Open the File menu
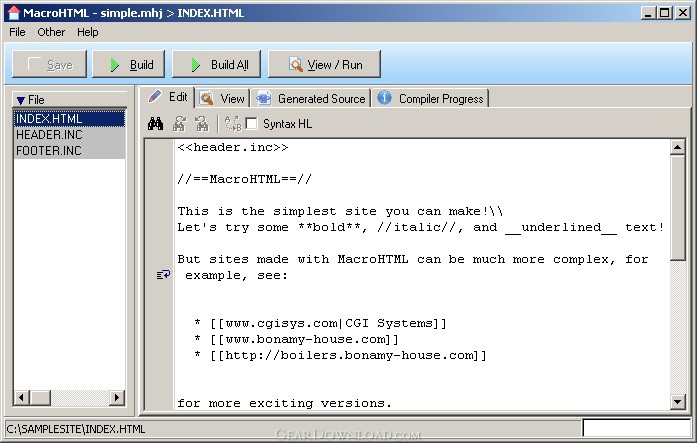697x443 pixels. (17, 32)
